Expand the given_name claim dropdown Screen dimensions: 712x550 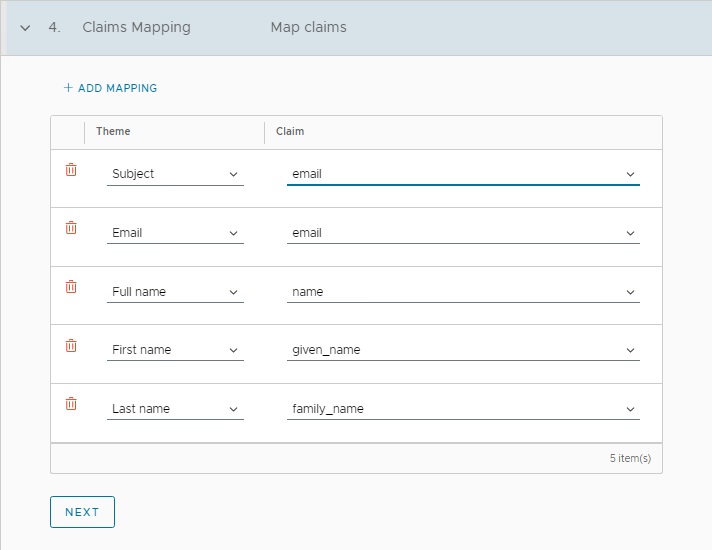tap(463, 350)
